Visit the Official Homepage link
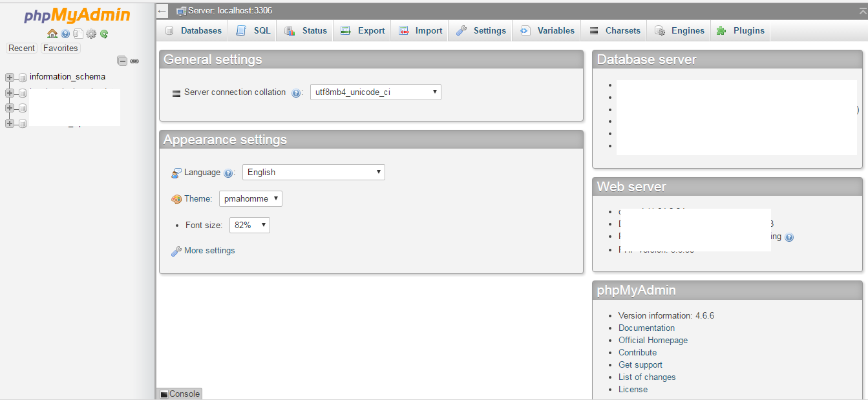 tap(653, 341)
